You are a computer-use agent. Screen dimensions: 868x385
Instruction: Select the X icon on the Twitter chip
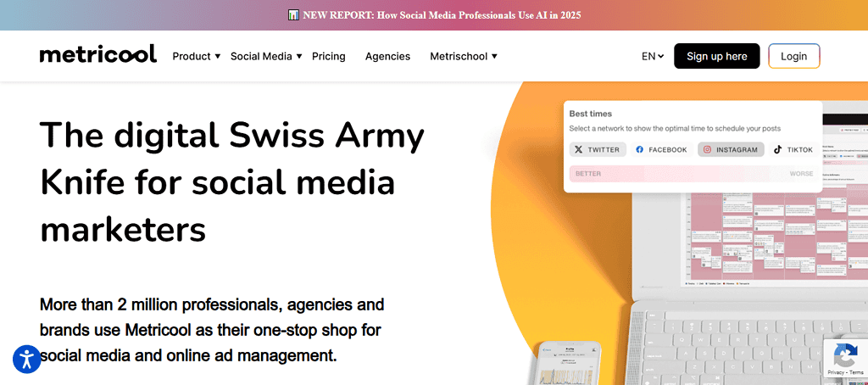tap(578, 149)
